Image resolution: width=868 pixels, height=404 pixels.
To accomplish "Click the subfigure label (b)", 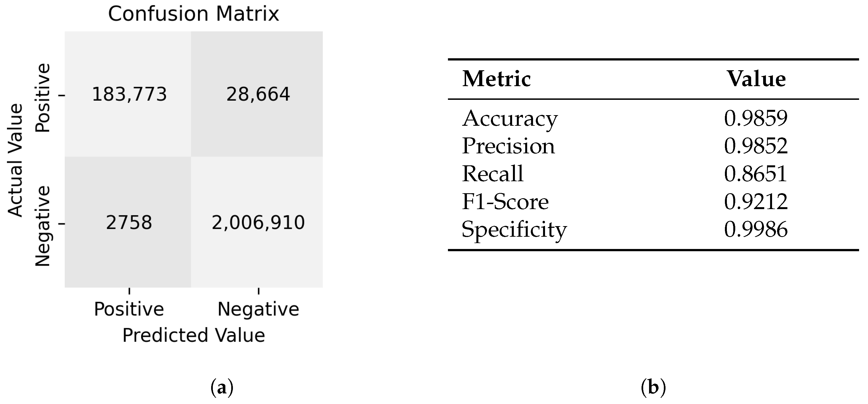I will tap(653, 388).
